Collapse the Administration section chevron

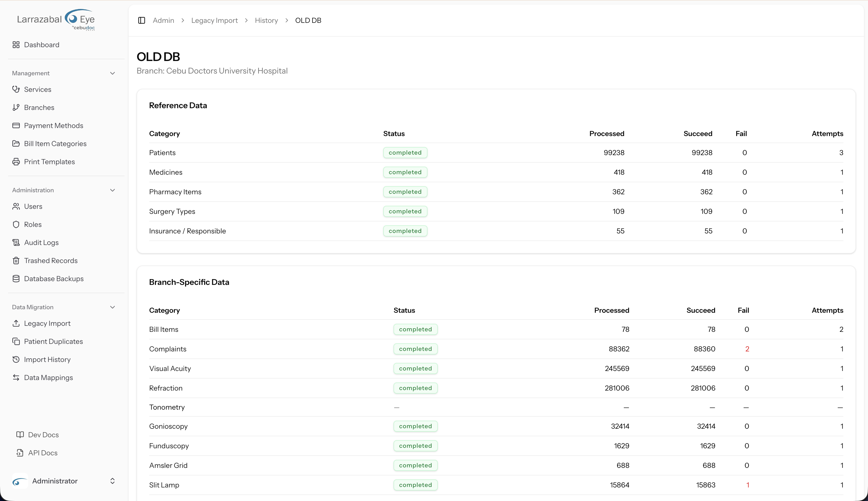click(x=112, y=190)
